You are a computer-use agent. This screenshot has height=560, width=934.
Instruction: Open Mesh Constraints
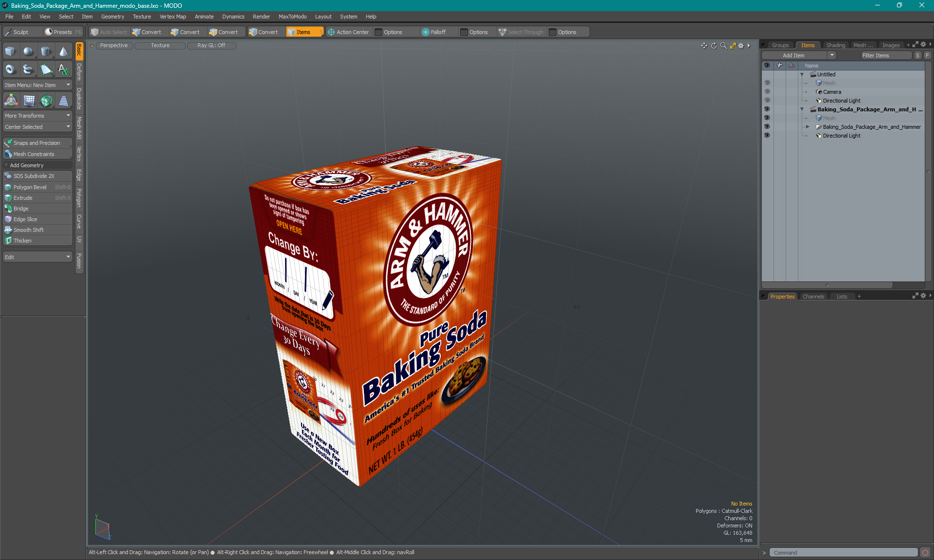[x=37, y=154]
